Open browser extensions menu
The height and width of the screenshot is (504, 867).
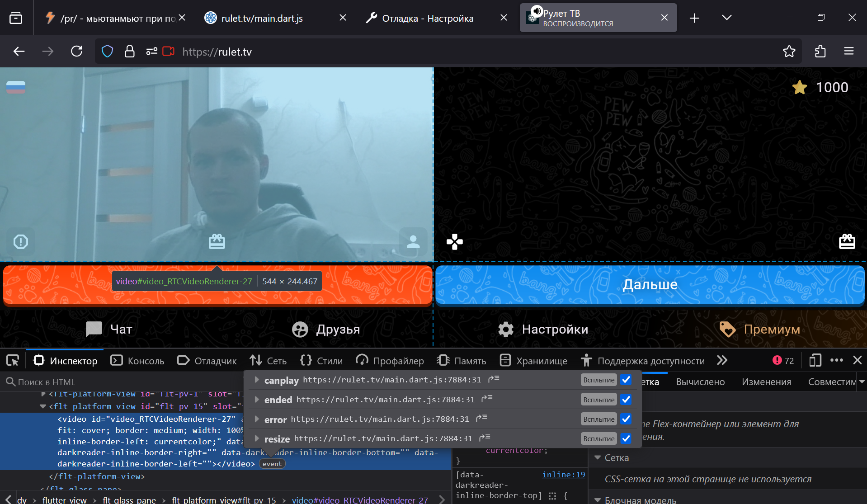(x=820, y=52)
